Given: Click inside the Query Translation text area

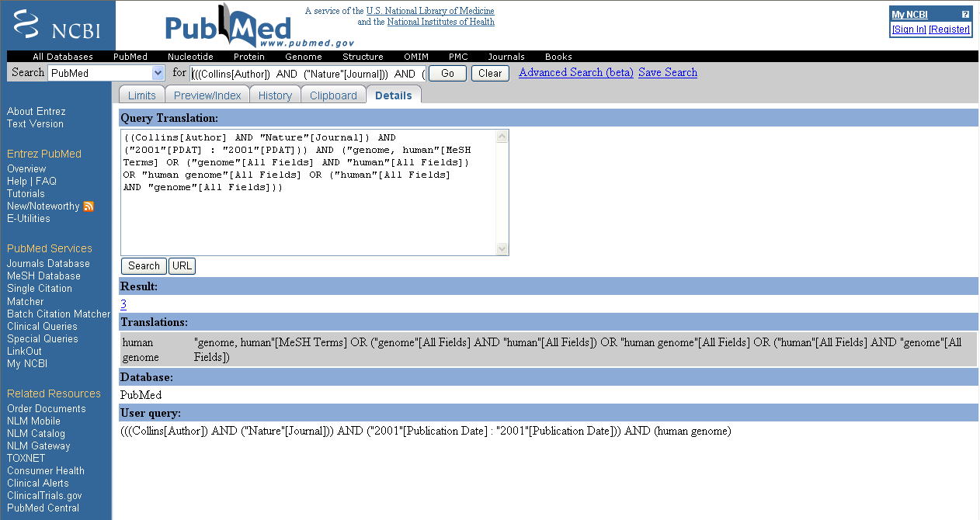Looking at the screenshot, I should click(308, 192).
